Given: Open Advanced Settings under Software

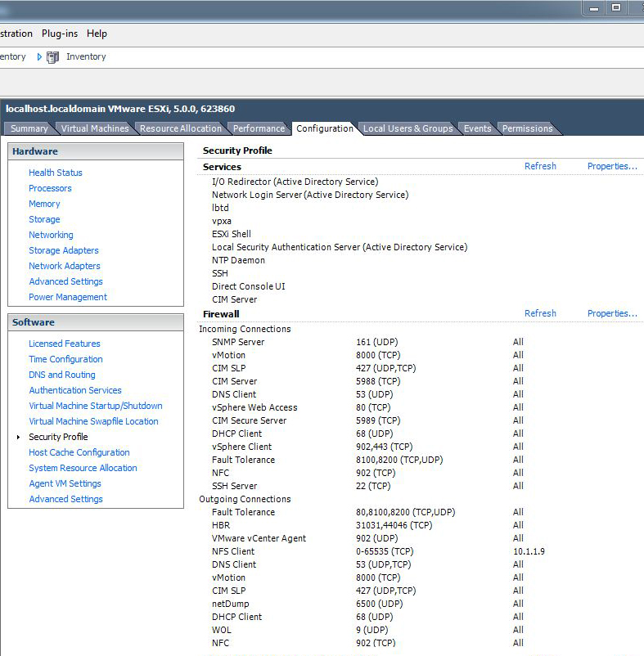Looking at the screenshot, I should pos(65,499).
